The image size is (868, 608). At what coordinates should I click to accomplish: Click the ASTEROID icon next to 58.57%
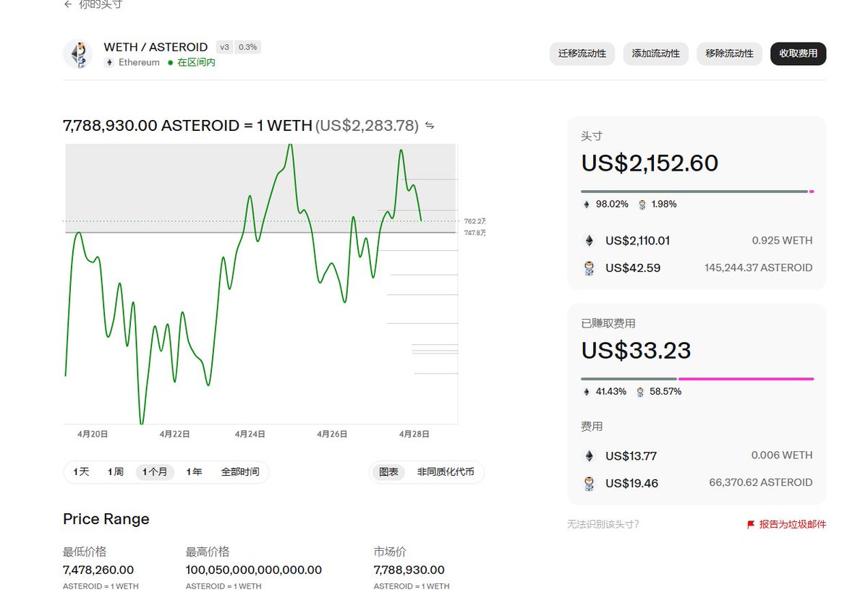pyautogui.click(x=642, y=392)
